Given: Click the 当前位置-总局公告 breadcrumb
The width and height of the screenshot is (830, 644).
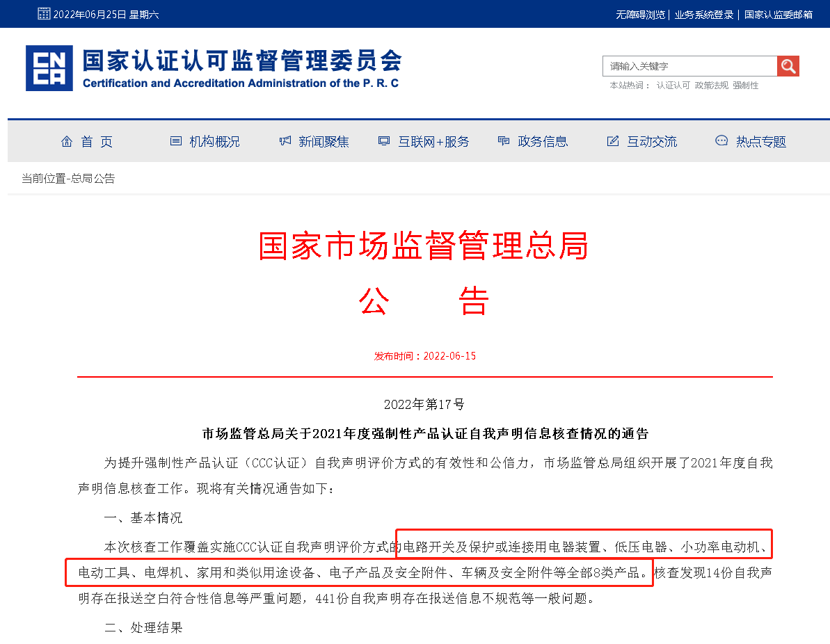Looking at the screenshot, I should pyautogui.click(x=69, y=178).
